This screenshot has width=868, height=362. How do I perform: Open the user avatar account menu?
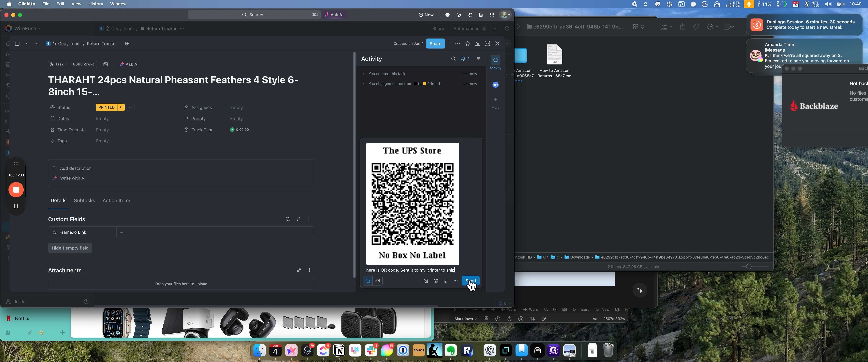(505, 14)
